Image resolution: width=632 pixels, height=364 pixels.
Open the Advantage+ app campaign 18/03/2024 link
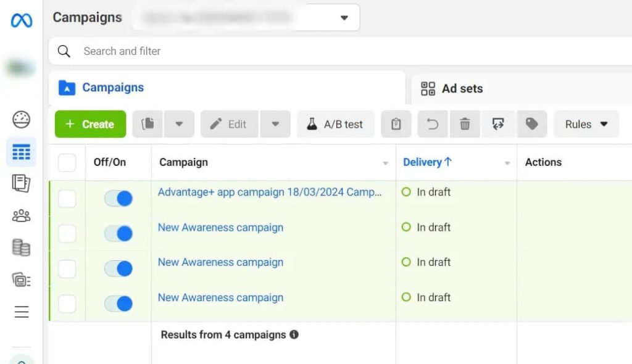pyautogui.click(x=270, y=192)
